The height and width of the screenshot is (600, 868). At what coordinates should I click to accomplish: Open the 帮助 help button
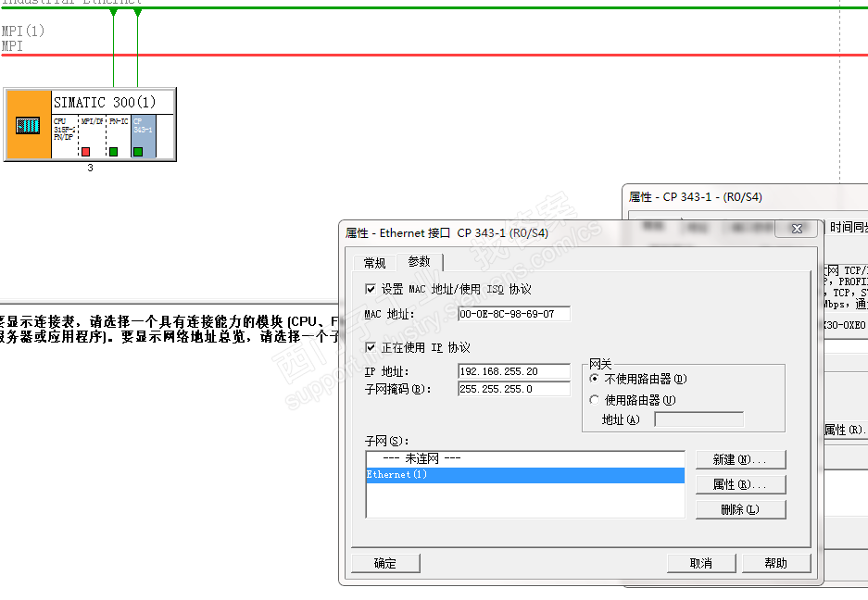tap(775, 564)
